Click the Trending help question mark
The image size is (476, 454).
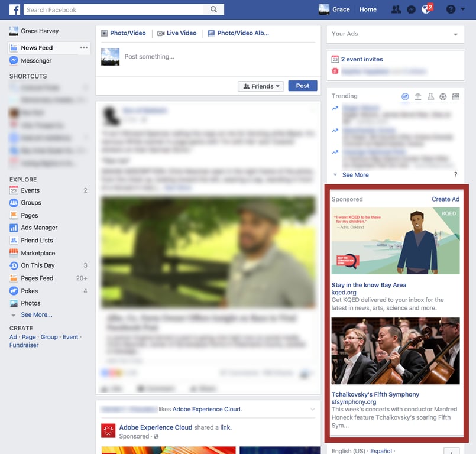click(455, 174)
